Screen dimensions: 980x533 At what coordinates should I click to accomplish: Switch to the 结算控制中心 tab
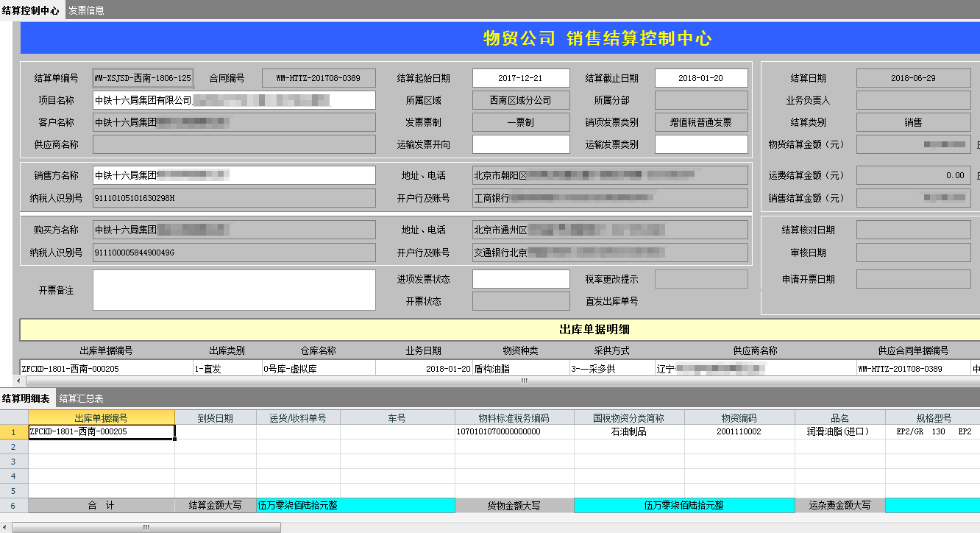[32, 10]
